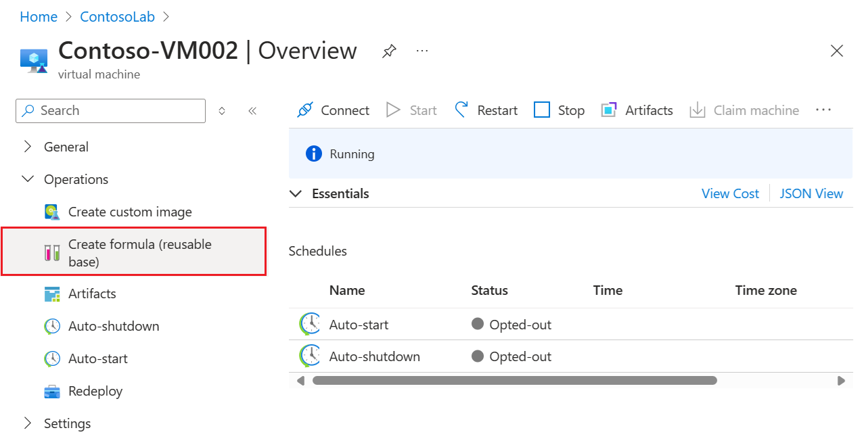Open more toolbar options ellipsis
Image resolution: width=868 pixels, height=445 pixels.
tap(823, 110)
